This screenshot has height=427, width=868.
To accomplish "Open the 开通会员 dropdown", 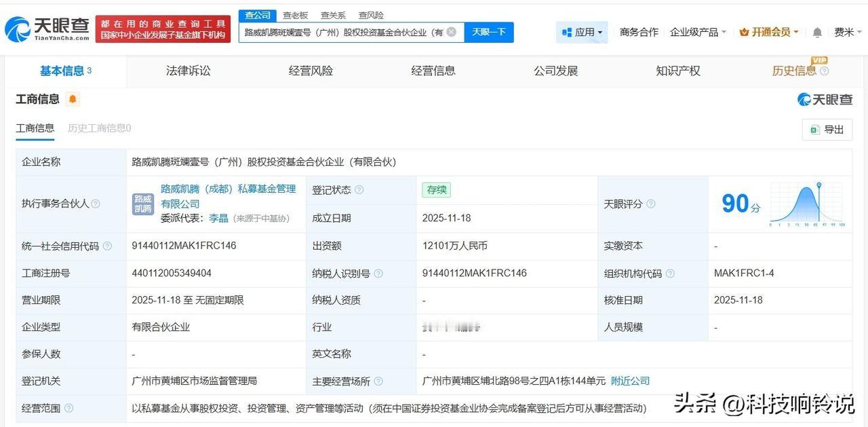I will (x=769, y=32).
